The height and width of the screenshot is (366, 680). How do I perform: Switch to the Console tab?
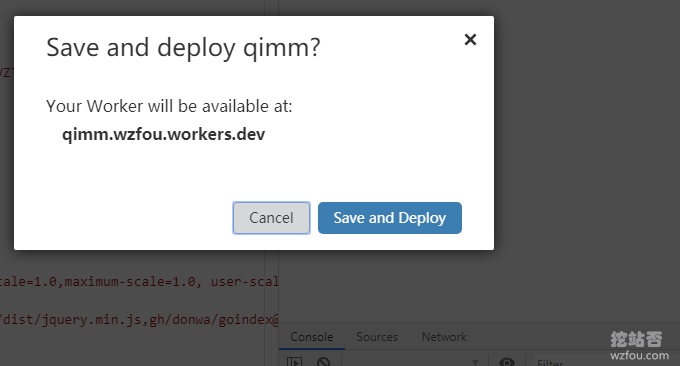[x=311, y=337]
